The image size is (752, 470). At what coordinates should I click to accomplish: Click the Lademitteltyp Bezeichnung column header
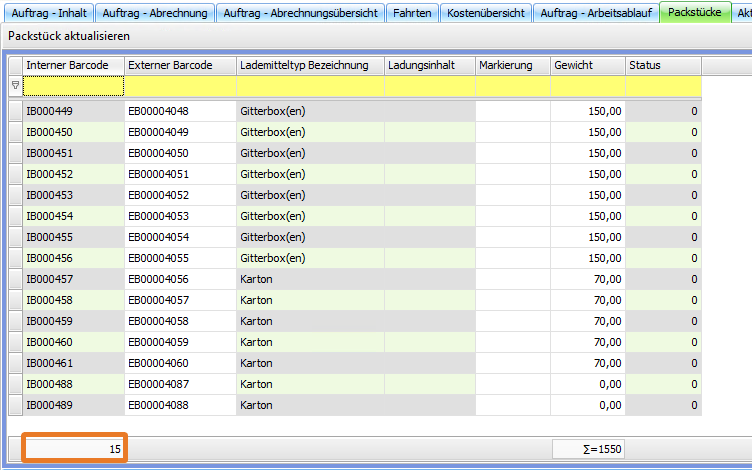[310, 65]
